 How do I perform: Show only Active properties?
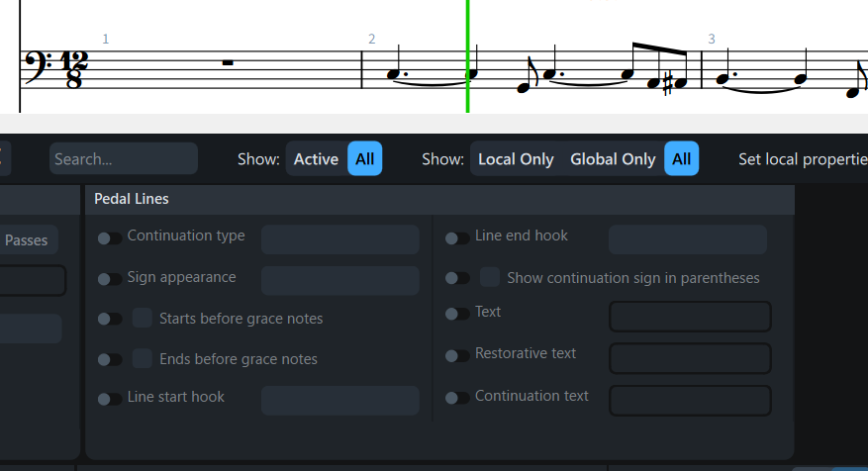pyautogui.click(x=316, y=159)
